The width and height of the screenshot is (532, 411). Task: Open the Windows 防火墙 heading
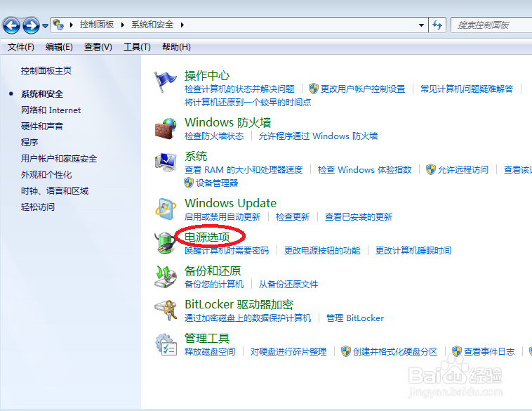227,122
